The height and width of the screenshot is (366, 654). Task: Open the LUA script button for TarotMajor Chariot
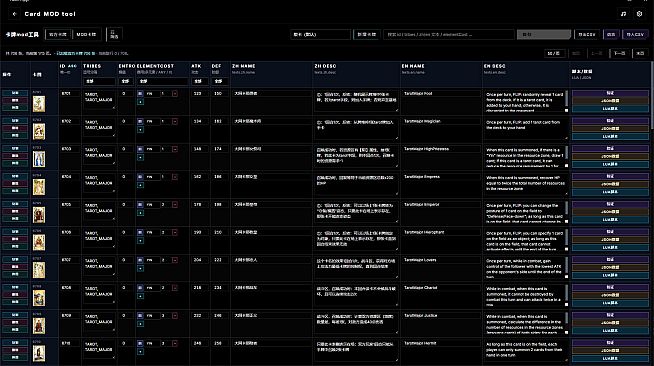pyautogui.click(x=610, y=303)
